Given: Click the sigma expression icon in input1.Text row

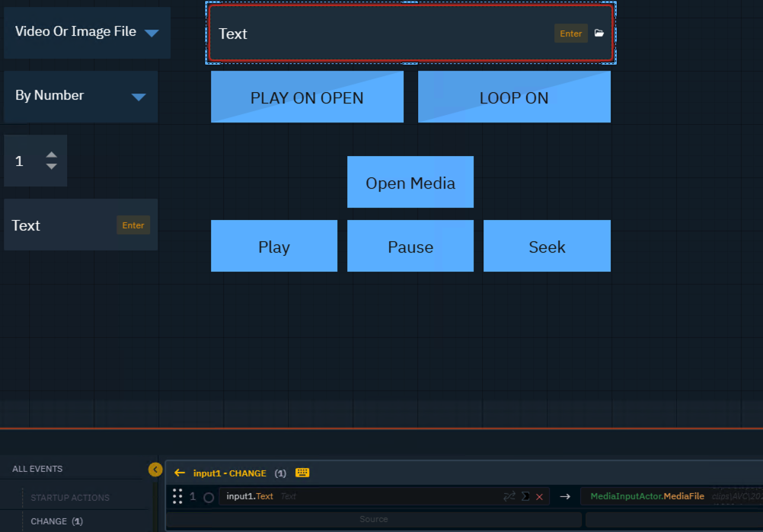Looking at the screenshot, I should pyautogui.click(x=525, y=496).
